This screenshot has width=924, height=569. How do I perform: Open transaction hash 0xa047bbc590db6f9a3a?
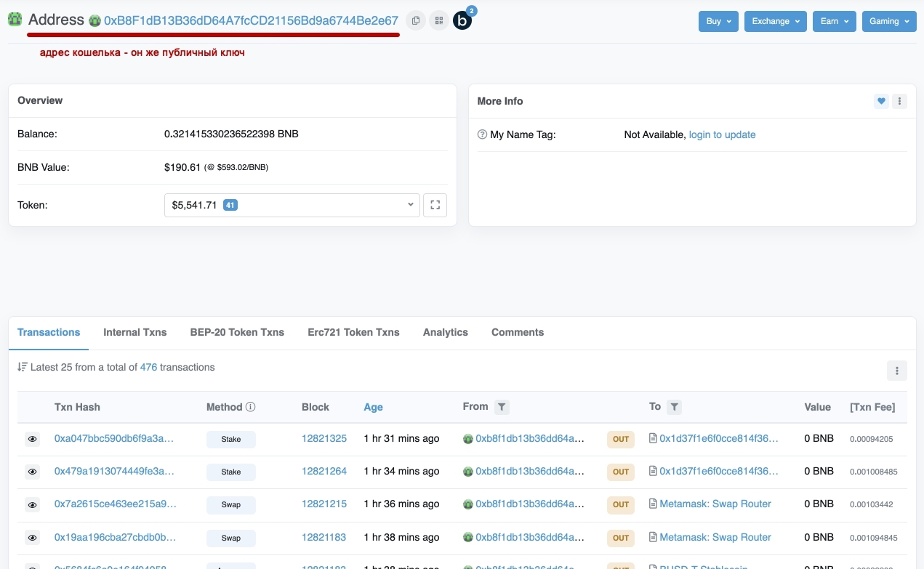[114, 438]
